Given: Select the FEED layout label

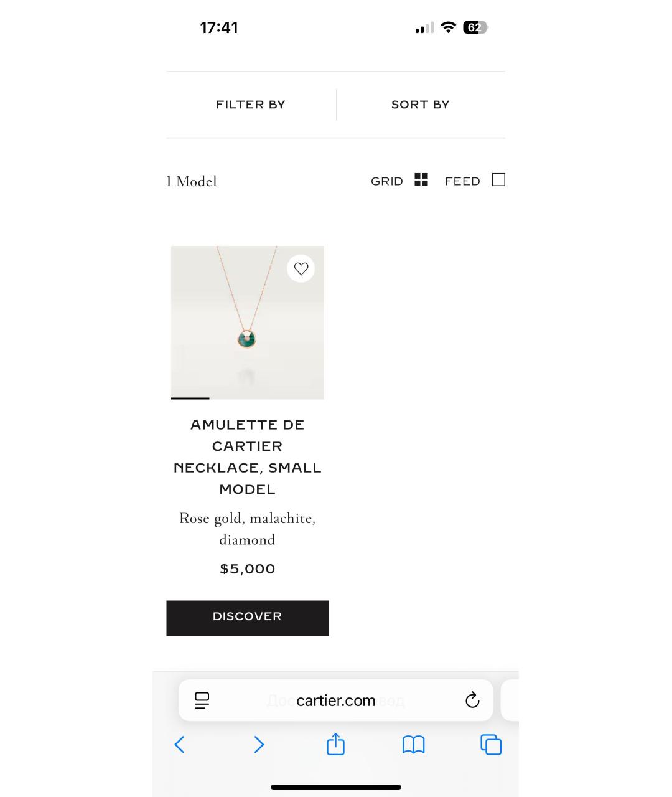Looking at the screenshot, I should 462,181.
